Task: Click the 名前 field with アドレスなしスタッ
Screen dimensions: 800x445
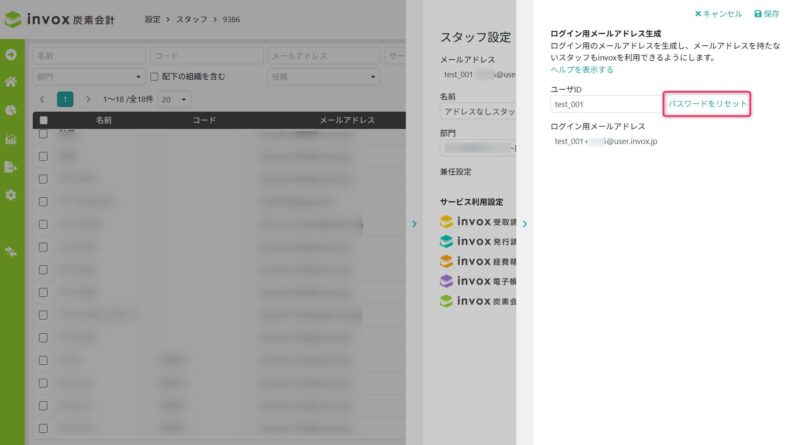Action: 478,111
